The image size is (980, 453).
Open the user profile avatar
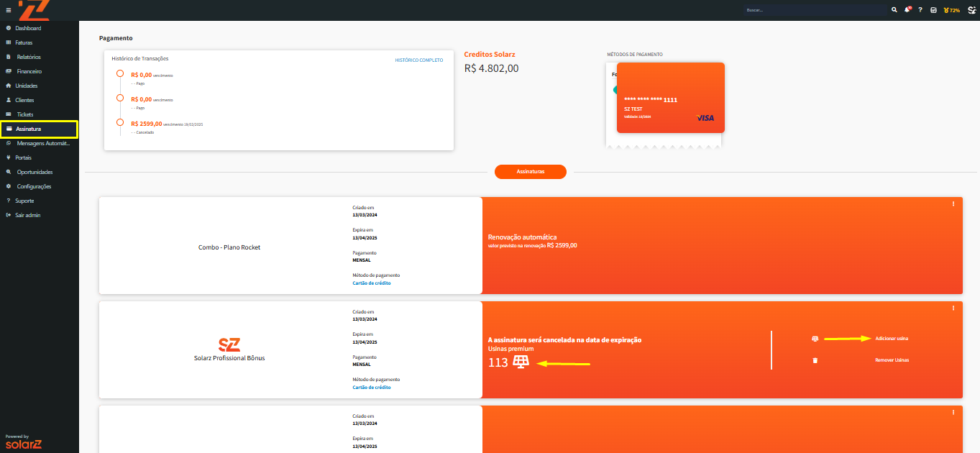click(971, 10)
